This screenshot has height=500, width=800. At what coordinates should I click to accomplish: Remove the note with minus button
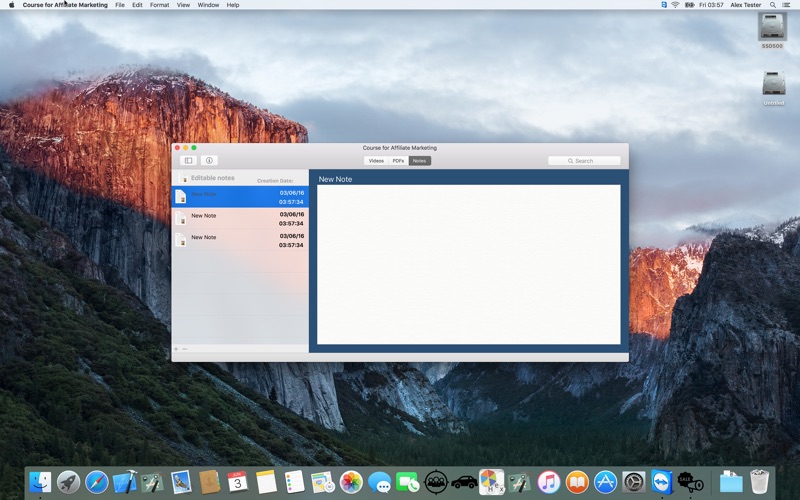[185, 349]
